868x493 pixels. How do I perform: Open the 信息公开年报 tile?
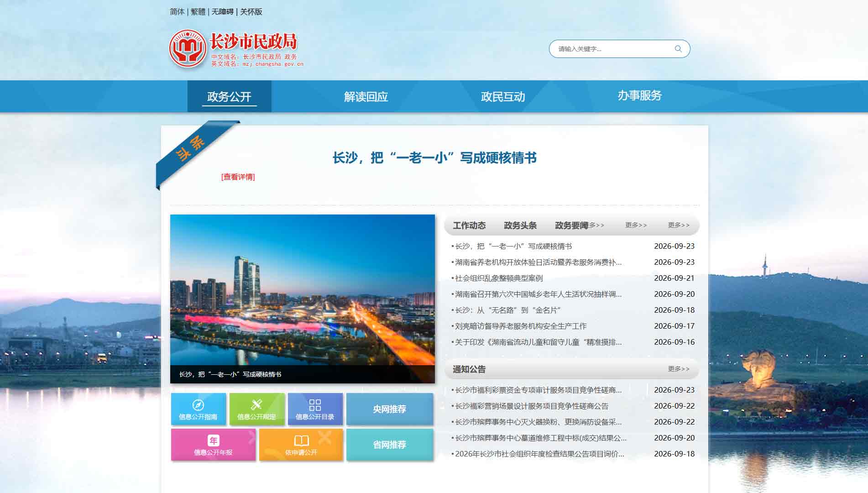[213, 445]
